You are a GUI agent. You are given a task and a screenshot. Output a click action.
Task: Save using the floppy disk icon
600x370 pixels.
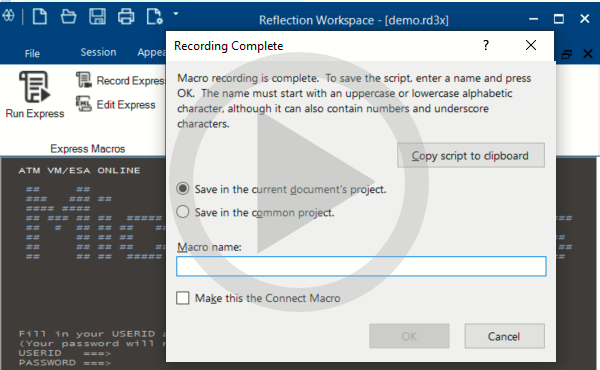tap(97, 17)
